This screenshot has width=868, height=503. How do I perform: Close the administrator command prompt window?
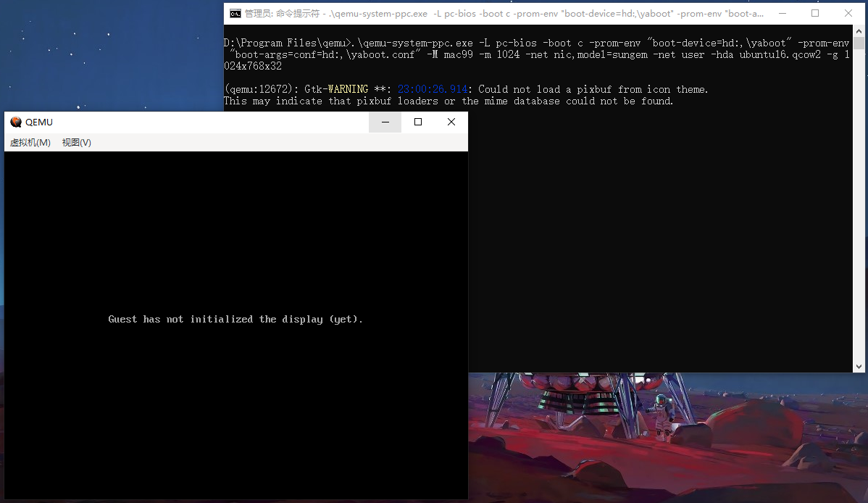(848, 13)
